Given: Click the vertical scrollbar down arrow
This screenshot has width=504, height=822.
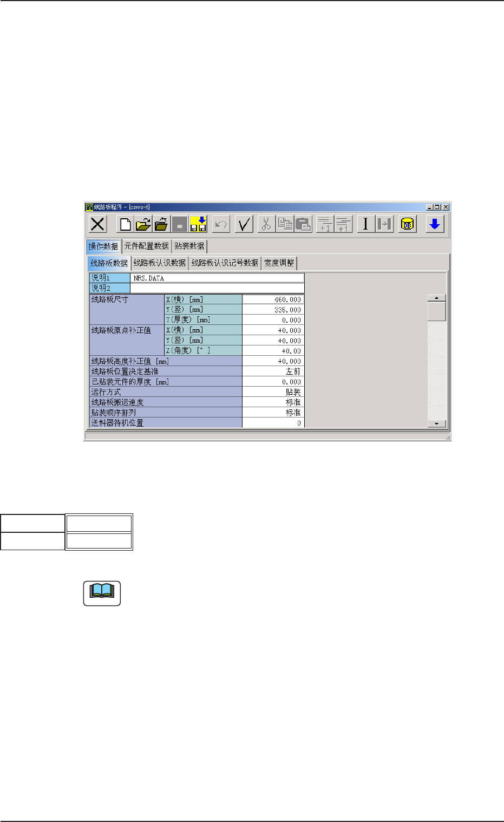Looking at the screenshot, I should [436, 424].
